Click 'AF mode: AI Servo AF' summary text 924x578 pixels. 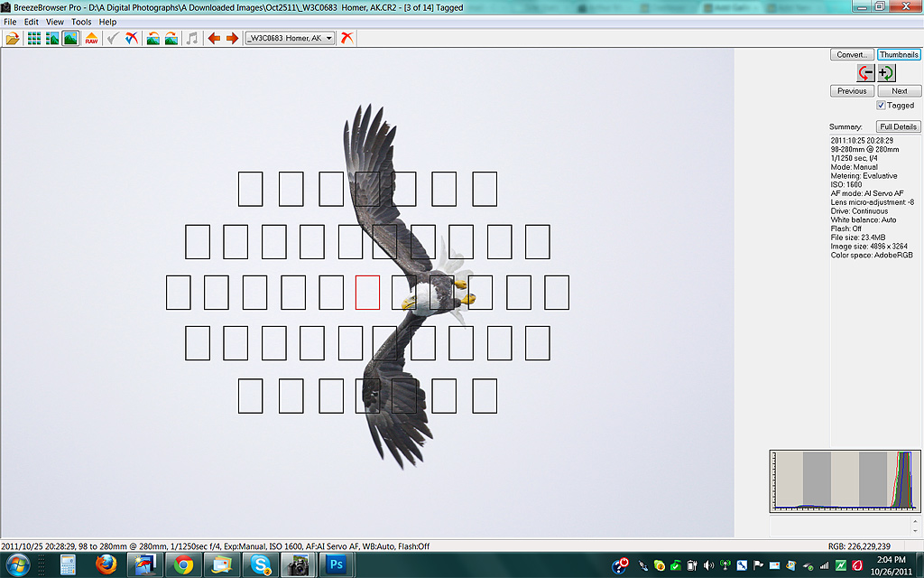(867, 193)
